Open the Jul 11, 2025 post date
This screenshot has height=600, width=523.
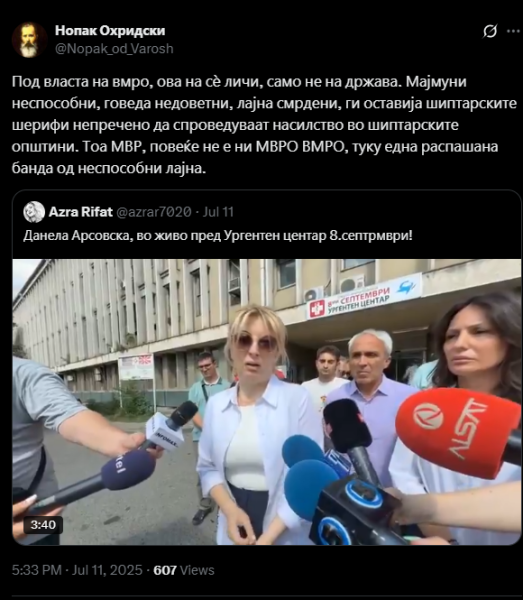107,570
